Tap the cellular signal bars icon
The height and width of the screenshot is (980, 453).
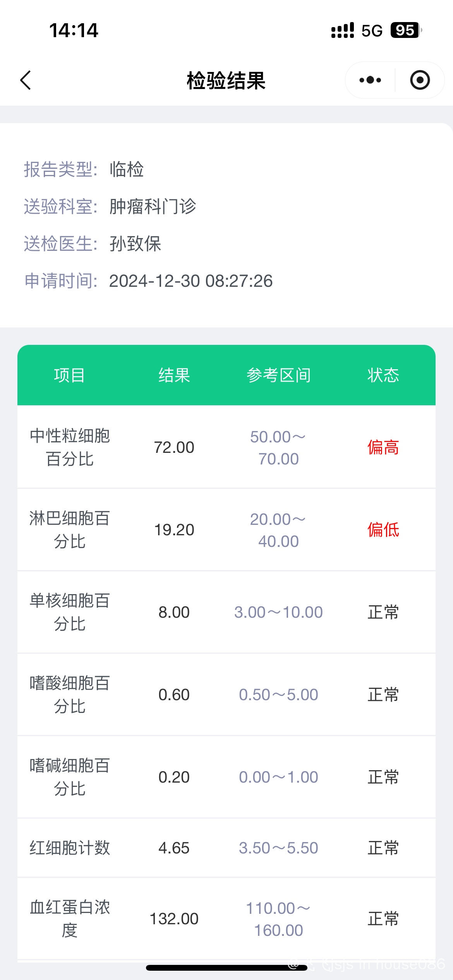342,30
